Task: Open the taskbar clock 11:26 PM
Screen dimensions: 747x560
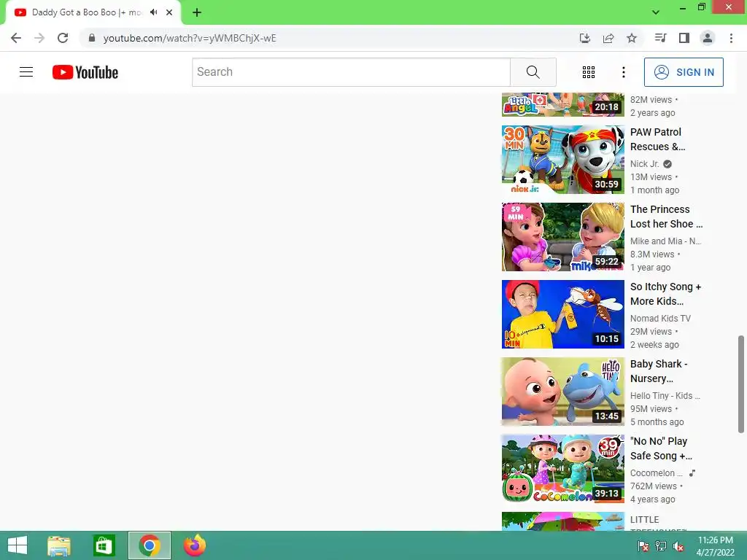Action: [x=715, y=545]
